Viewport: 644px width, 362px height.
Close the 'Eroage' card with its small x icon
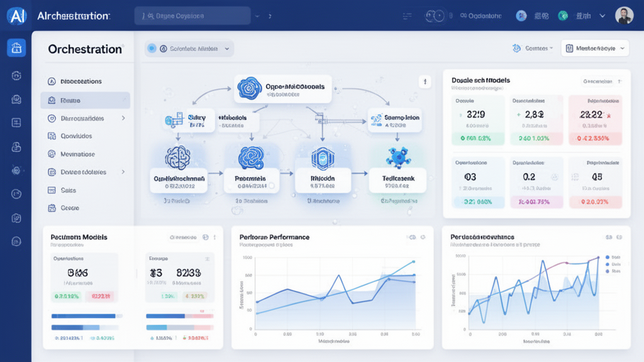[208, 258]
